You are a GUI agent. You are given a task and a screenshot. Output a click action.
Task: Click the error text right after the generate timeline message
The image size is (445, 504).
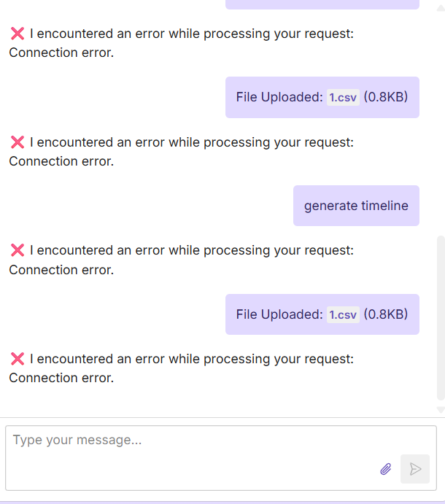coord(191,250)
